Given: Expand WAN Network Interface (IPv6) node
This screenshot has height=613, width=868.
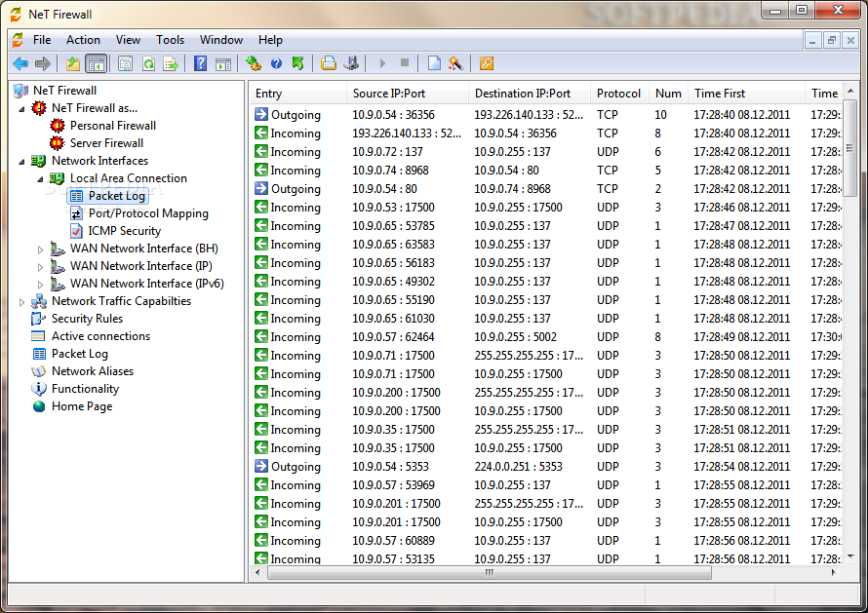Looking at the screenshot, I should pyautogui.click(x=40, y=285).
